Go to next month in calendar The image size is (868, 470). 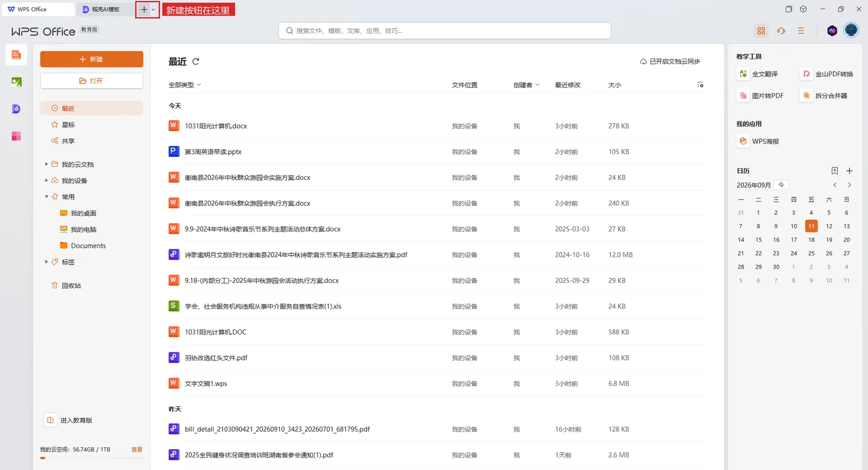[x=850, y=185]
